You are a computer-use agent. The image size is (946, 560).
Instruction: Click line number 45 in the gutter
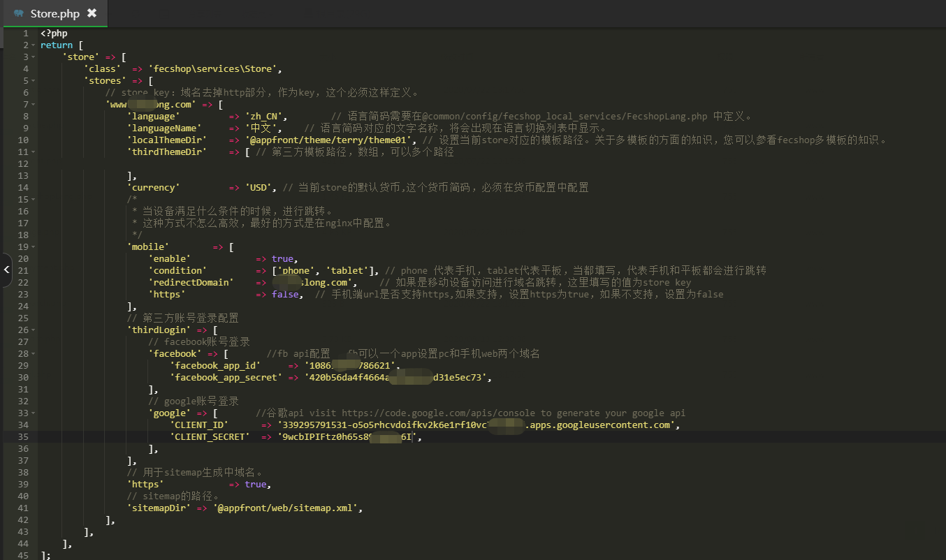[24, 556]
